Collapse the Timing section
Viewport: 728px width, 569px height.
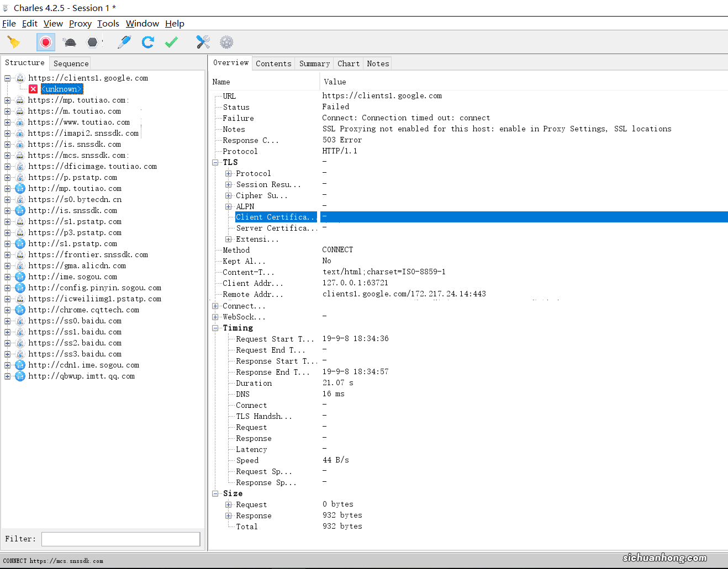click(x=215, y=328)
